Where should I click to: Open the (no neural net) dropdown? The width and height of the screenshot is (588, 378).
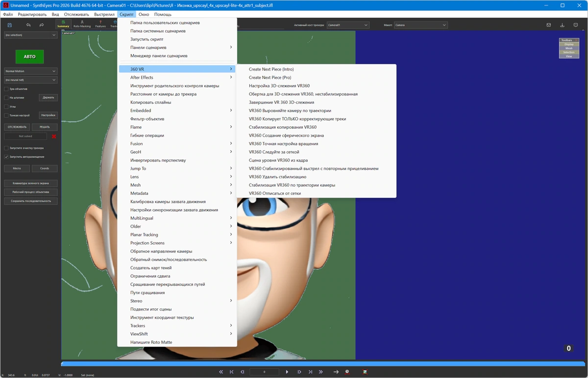pyautogui.click(x=31, y=80)
